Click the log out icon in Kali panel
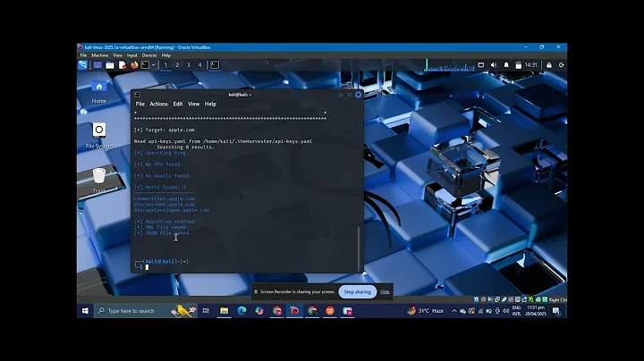This screenshot has height=361, width=644. pyautogui.click(x=562, y=65)
